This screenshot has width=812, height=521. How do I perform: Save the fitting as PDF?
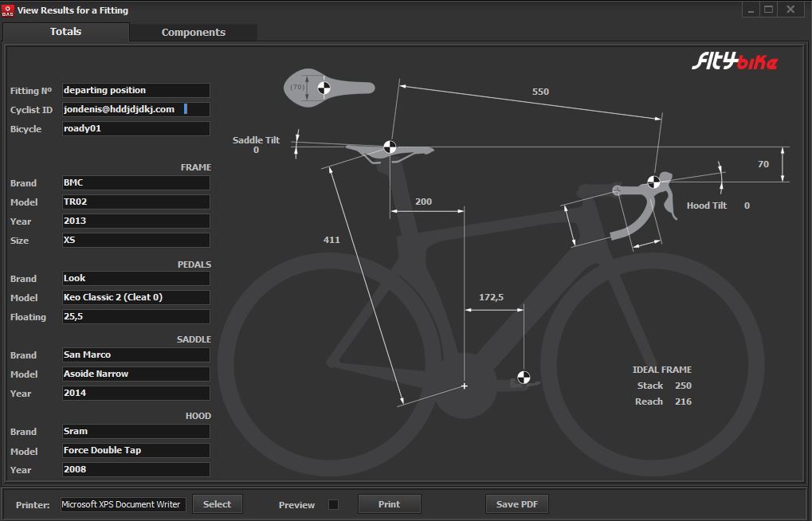(x=517, y=504)
